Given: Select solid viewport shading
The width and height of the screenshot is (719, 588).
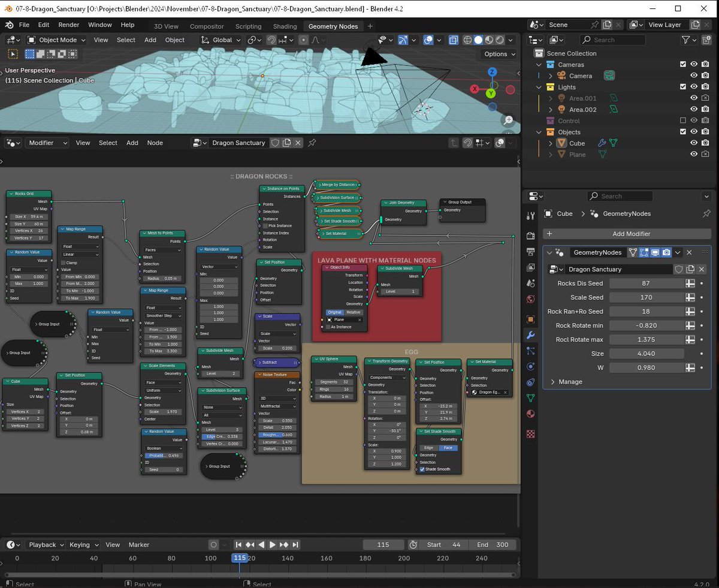Looking at the screenshot, I should (x=478, y=40).
